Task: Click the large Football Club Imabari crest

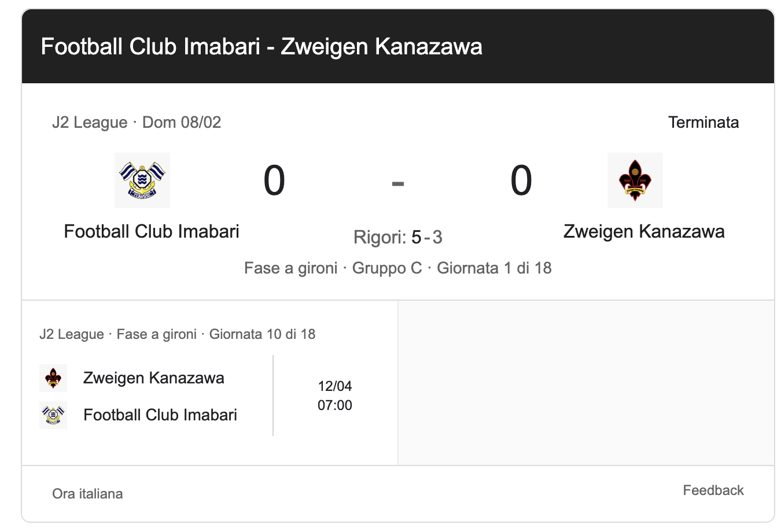Action: tap(142, 180)
